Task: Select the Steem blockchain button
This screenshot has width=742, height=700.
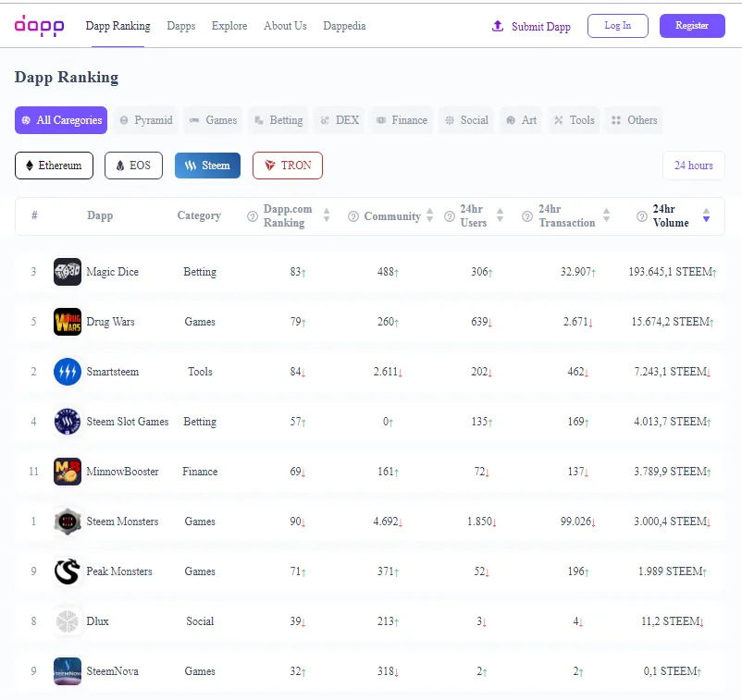Action: pos(207,166)
